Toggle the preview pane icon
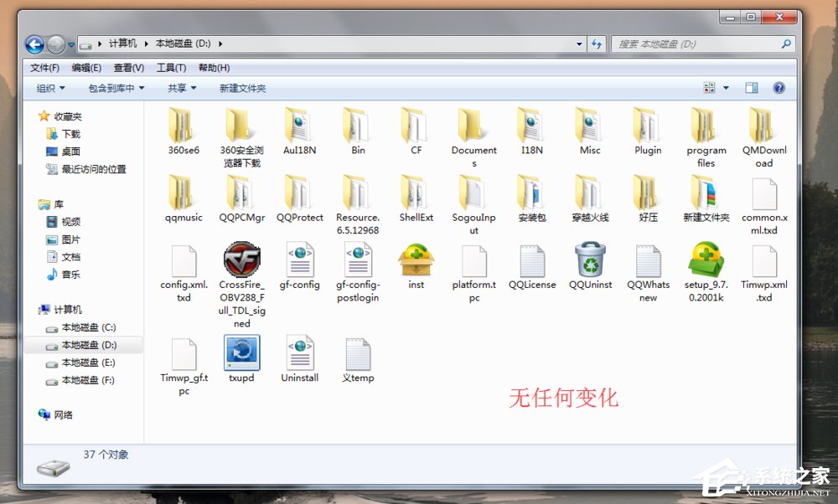 point(751,87)
